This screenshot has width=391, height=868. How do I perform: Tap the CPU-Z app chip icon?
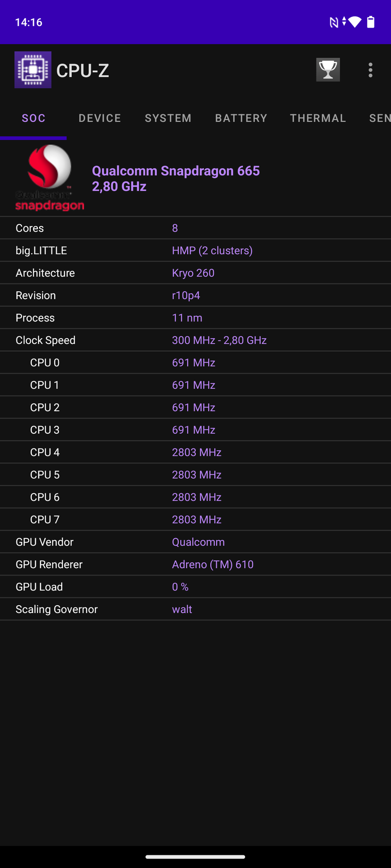click(33, 70)
